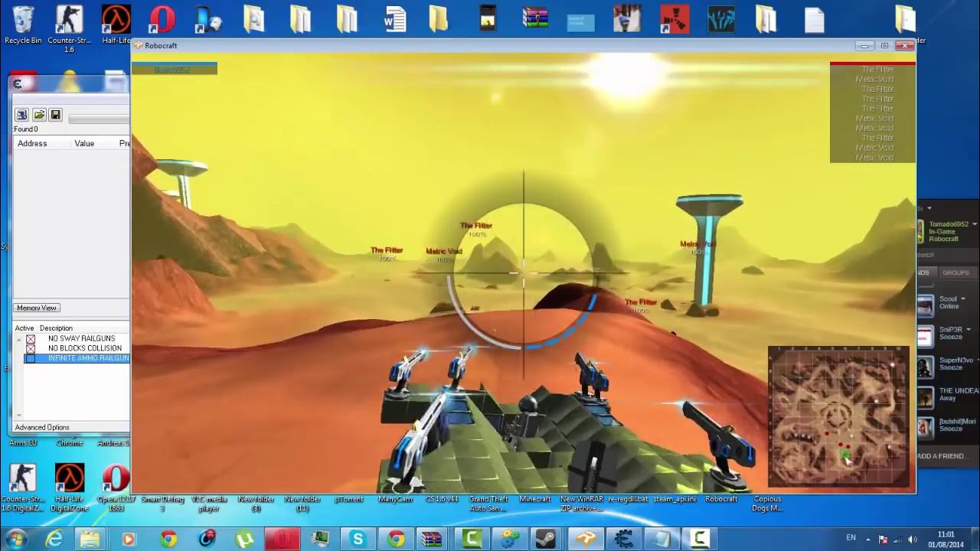The width and height of the screenshot is (980, 551).
Task: Open a saved cheat table via the folder icon
Action: [39, 115]
